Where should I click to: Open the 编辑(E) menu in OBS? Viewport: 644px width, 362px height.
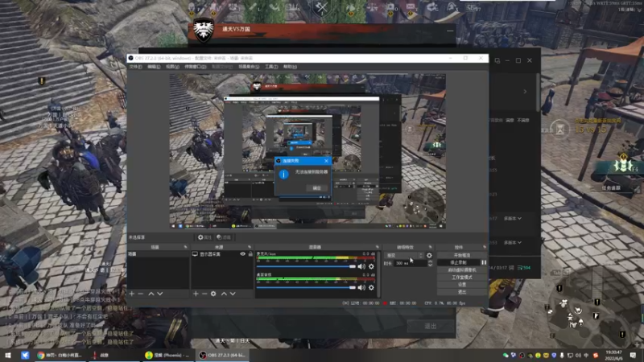click(154, 67)
